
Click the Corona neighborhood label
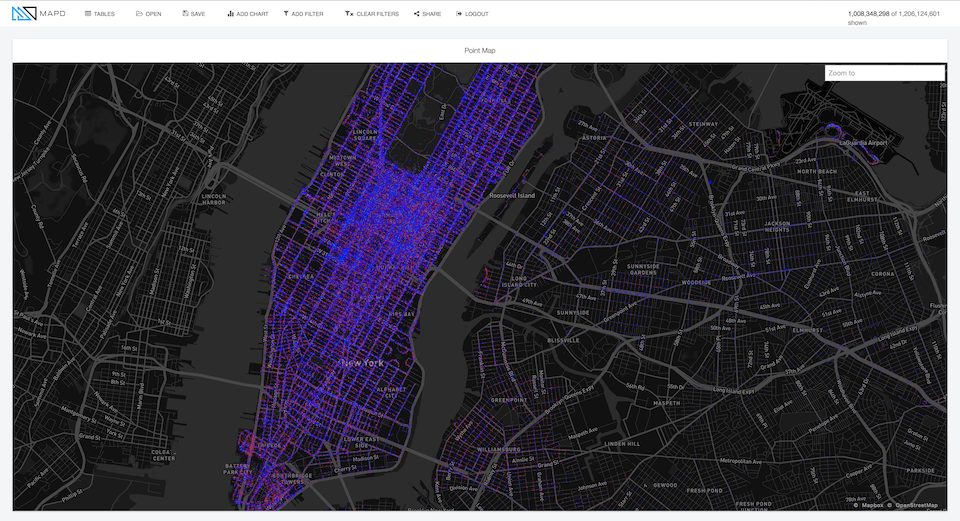882,274
